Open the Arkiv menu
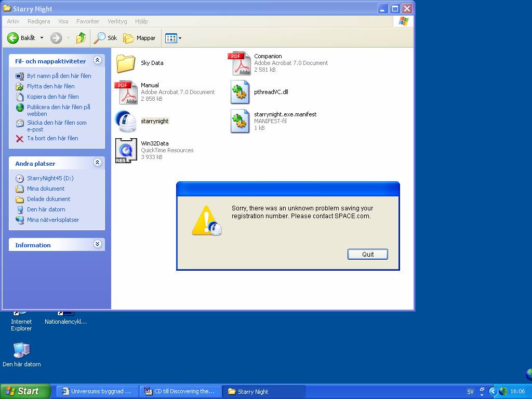The height and width of the screenshot is (399, 532). [x=13, y=21]
